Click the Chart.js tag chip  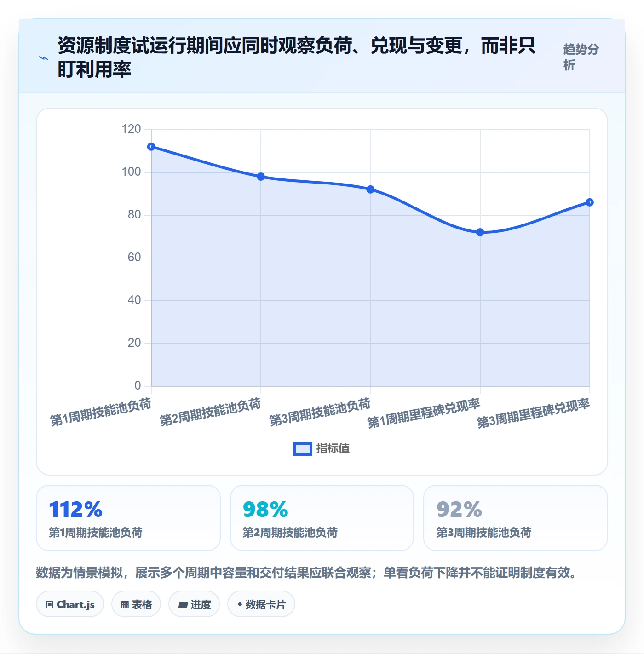click(70, 604)
